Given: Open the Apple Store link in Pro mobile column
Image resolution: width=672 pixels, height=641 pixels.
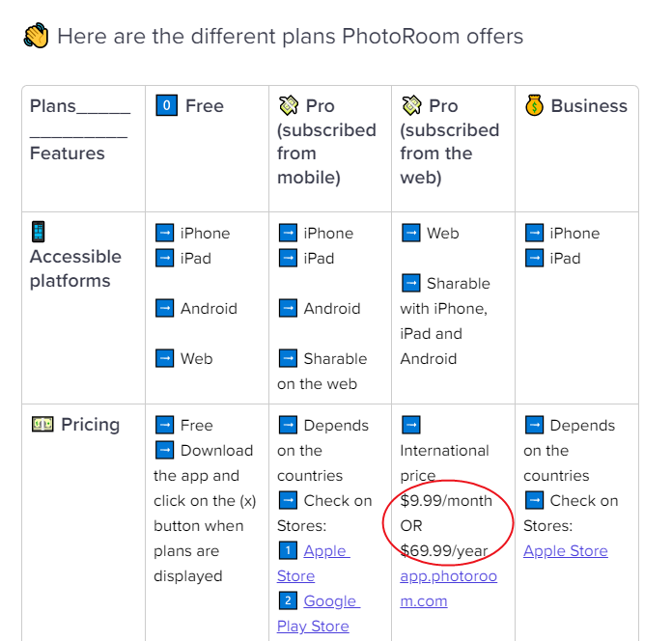Looking at the screenshot, I should click(314, 563).
